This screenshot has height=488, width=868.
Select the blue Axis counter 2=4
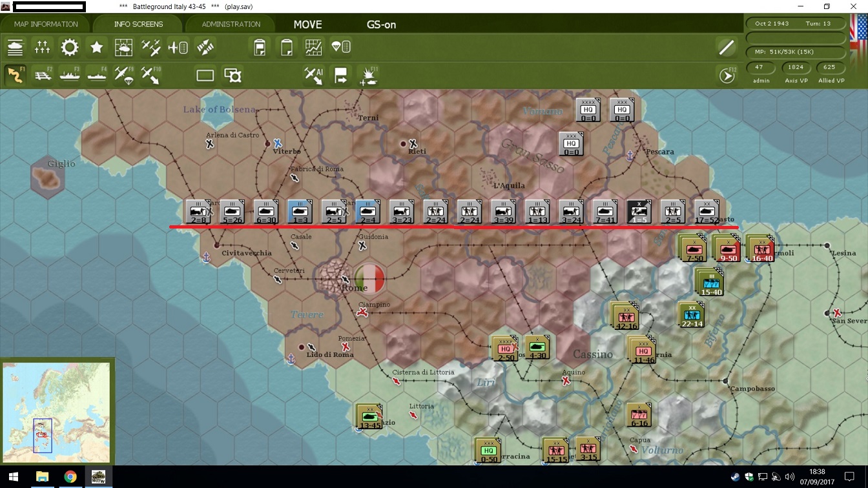click(x=367, y=212)
